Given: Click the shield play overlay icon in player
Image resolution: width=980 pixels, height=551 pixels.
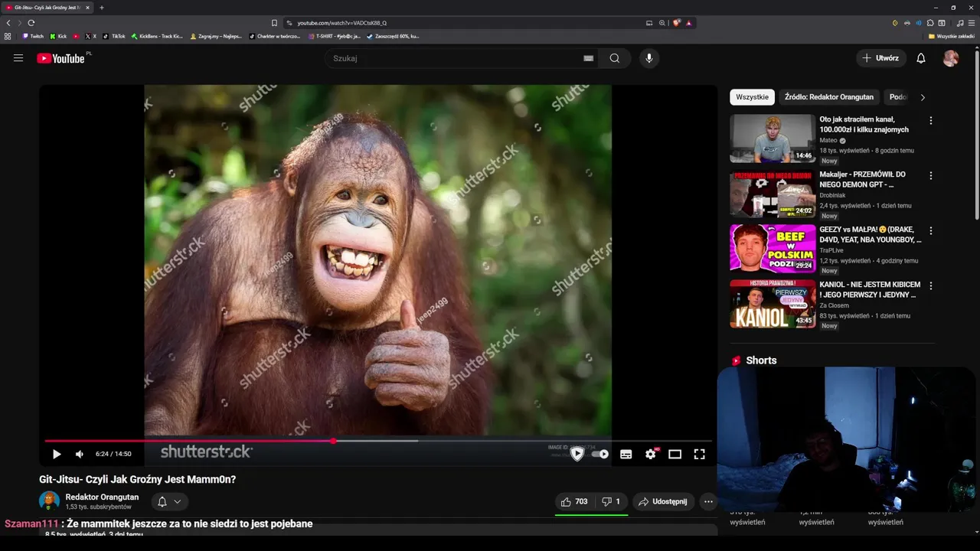Looking at the screenshot, I should 577,454.
